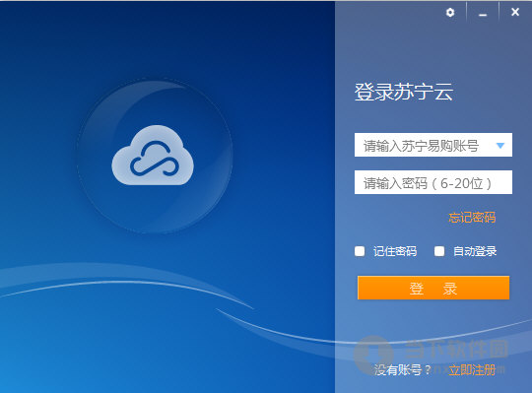Open the settings gear icon
The image size is (532, 393).
click(450, 13)
